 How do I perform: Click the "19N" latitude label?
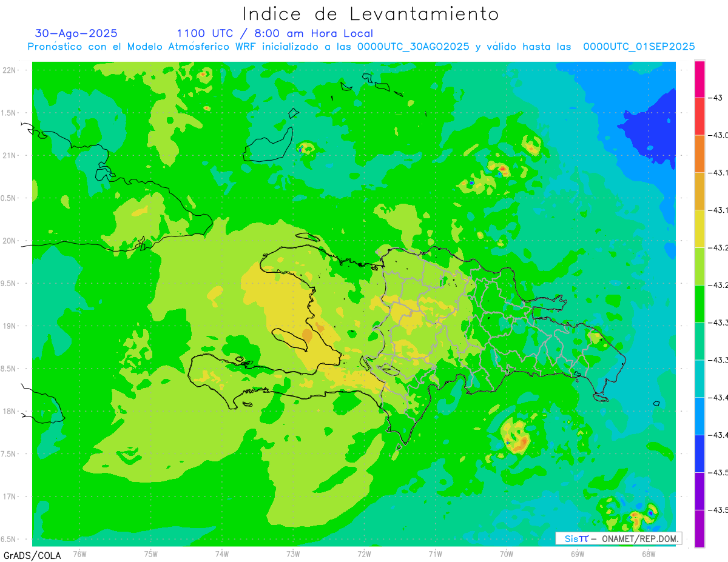9,326
